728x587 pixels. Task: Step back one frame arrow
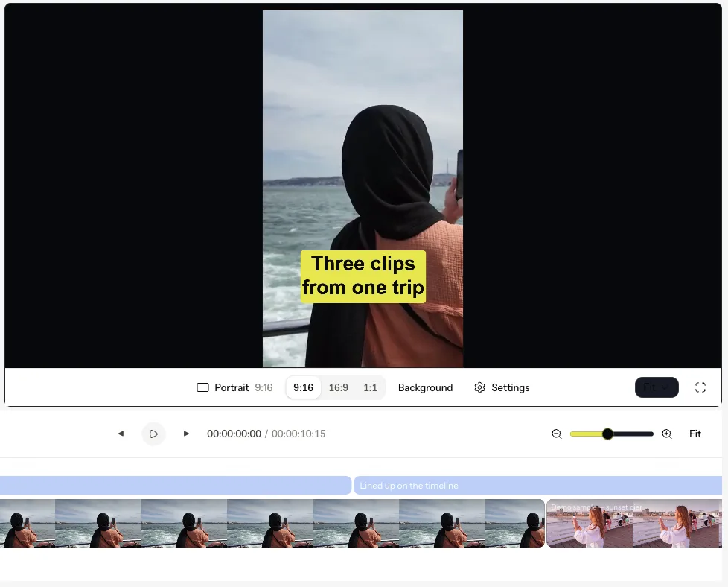pyautogui.click(x=121, y=434)
